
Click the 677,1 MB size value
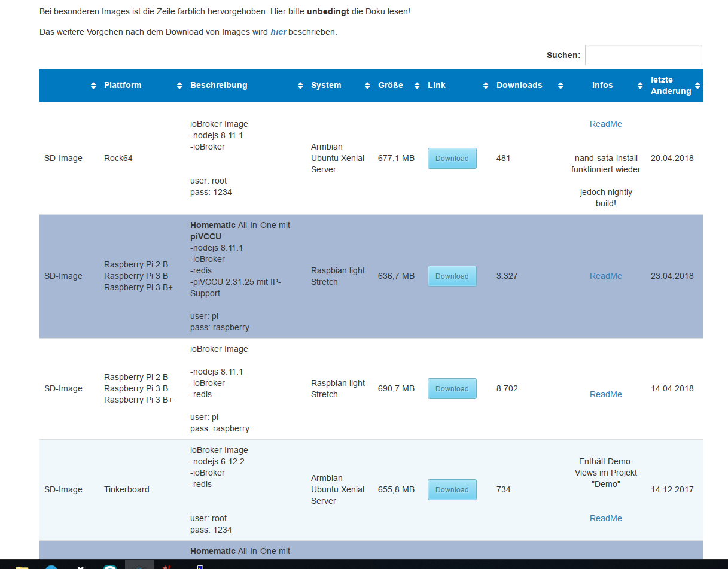(x=396, y=158)
